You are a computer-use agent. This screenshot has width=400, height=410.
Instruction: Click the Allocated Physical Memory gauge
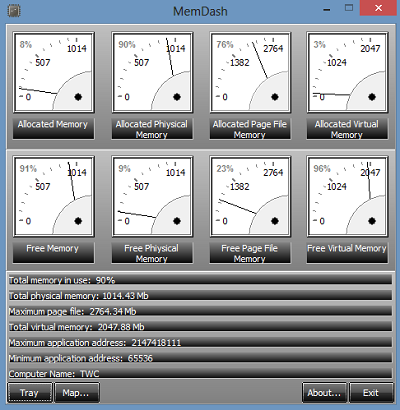(x=152, y=72)
